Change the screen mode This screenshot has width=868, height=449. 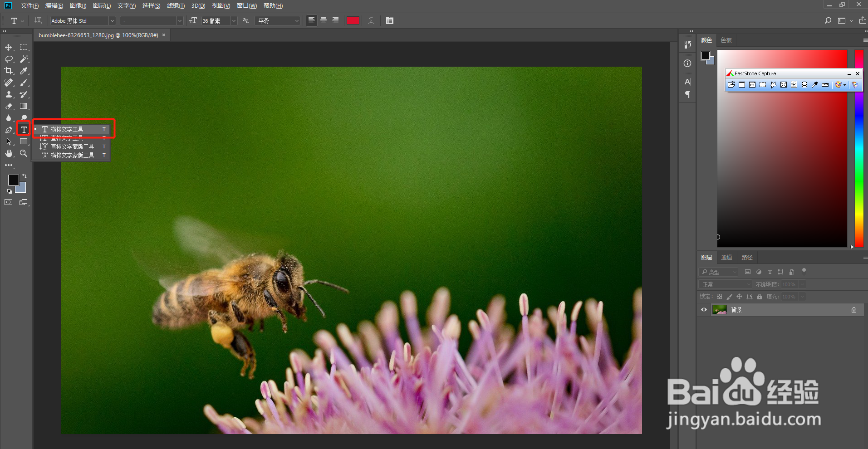click(24, 202)
